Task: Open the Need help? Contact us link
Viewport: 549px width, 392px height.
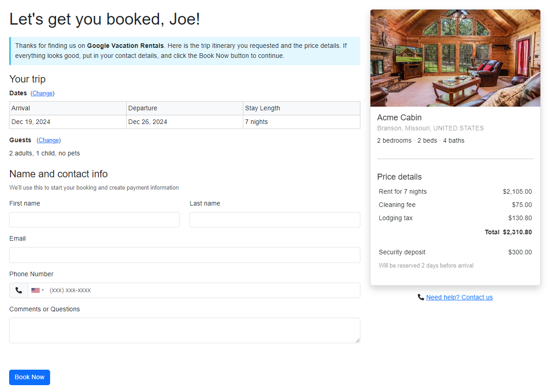Action: (459, 297)
